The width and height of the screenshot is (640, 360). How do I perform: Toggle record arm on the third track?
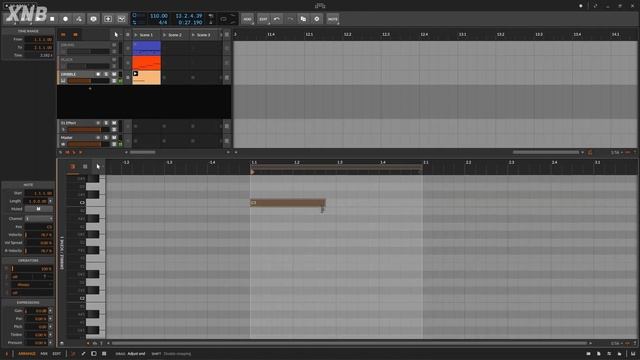point(98,74)
